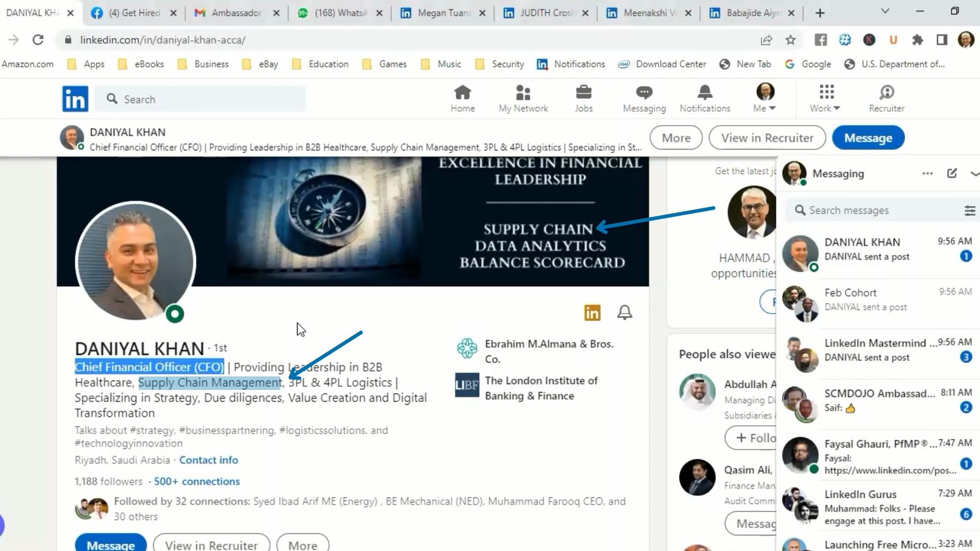
Task: Collapse the Messaging panel chevron
Action: pyautogui.click(x=974, y=174)
